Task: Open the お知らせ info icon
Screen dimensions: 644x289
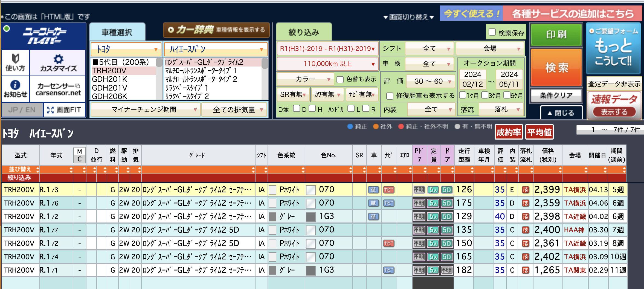Action: pyautogui.click(x=16, y=89)
